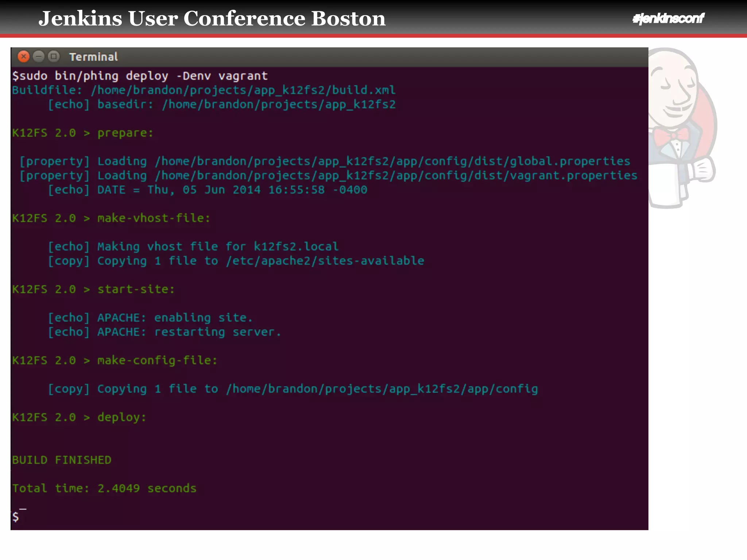Click the 'K12FS 2.0 > start-site:' line
This screenshot has width=747, height=560.
94,289
